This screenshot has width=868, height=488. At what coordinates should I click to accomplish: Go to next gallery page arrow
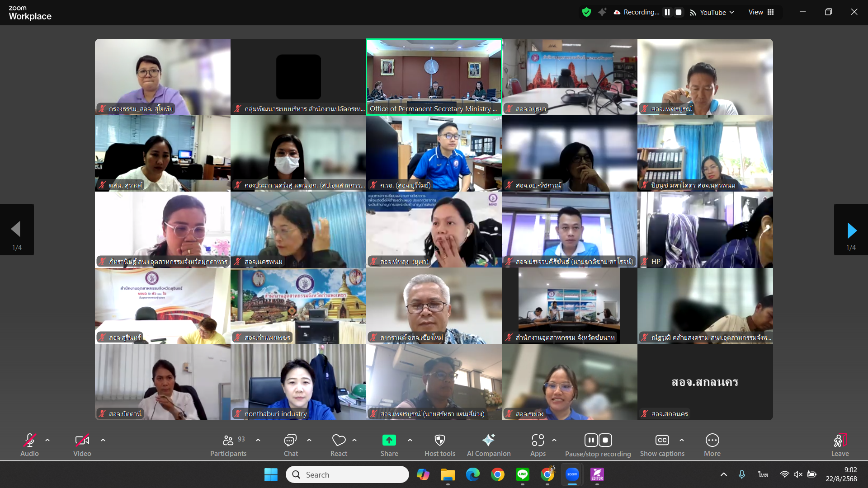851,230
